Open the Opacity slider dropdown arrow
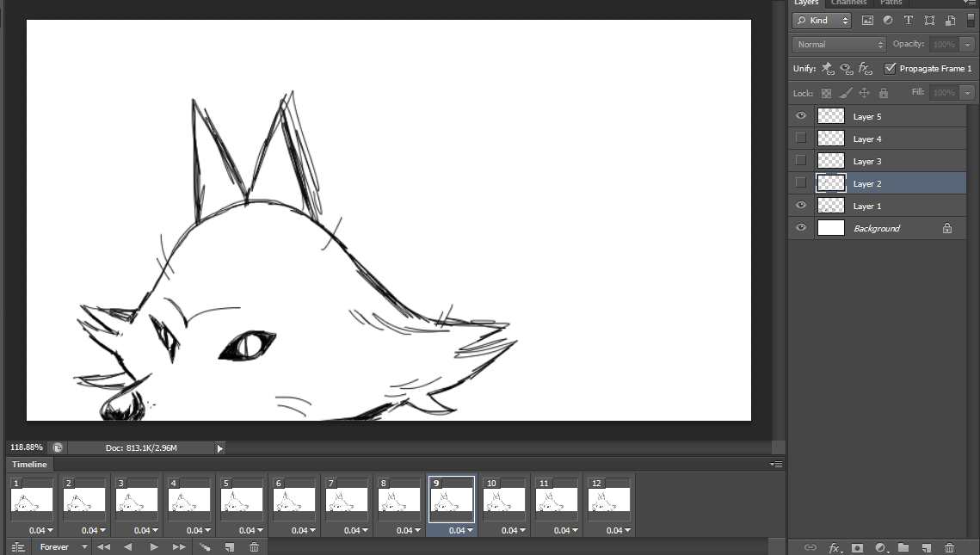The width and height of the screenshot is (980, 555). [967, 45]
